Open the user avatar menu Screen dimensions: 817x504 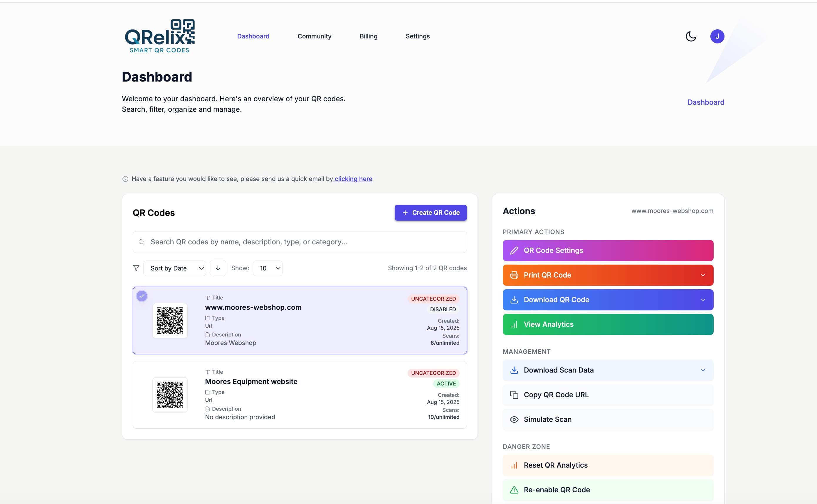pos(717,36)
